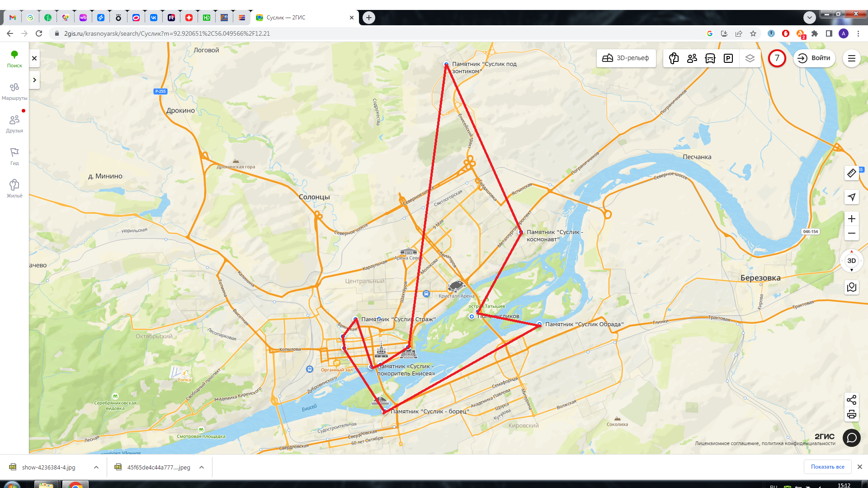Open the Гид guide section
This screenshot has height=488, width=868.
click(14, 157)
